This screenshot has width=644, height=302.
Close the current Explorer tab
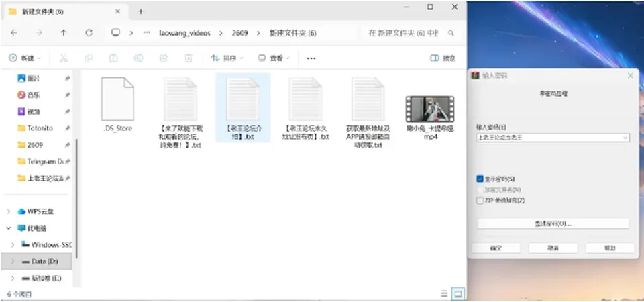pos(117,11)
